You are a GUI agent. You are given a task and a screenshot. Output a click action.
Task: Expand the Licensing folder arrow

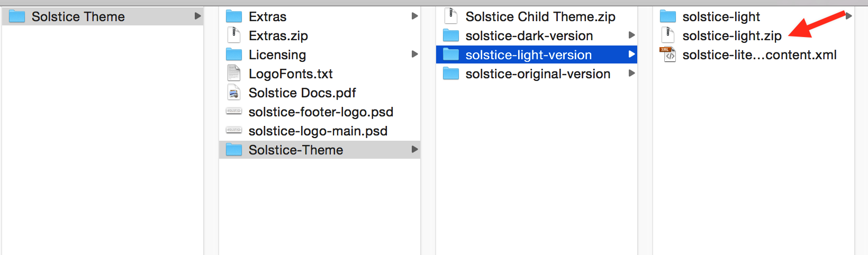(415, 54)
